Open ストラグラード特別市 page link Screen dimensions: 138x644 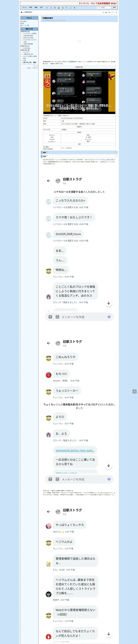[30, 33]
